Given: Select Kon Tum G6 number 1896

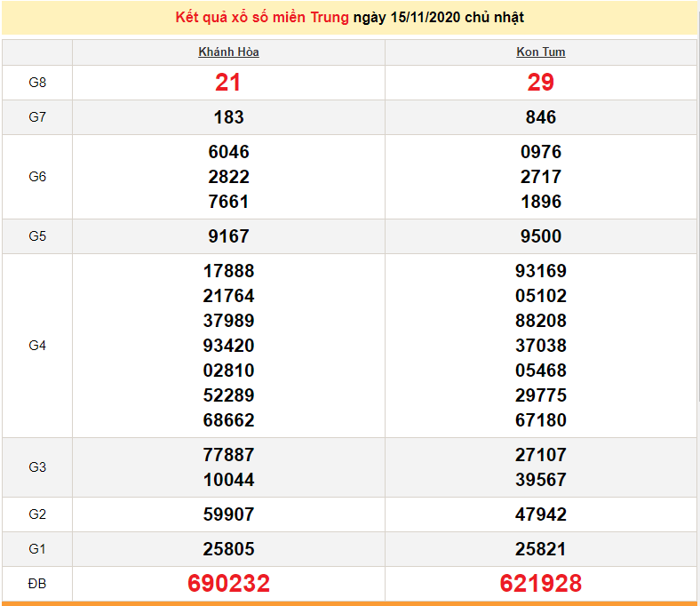Looking at the screenshot, I should pos(540,202).
